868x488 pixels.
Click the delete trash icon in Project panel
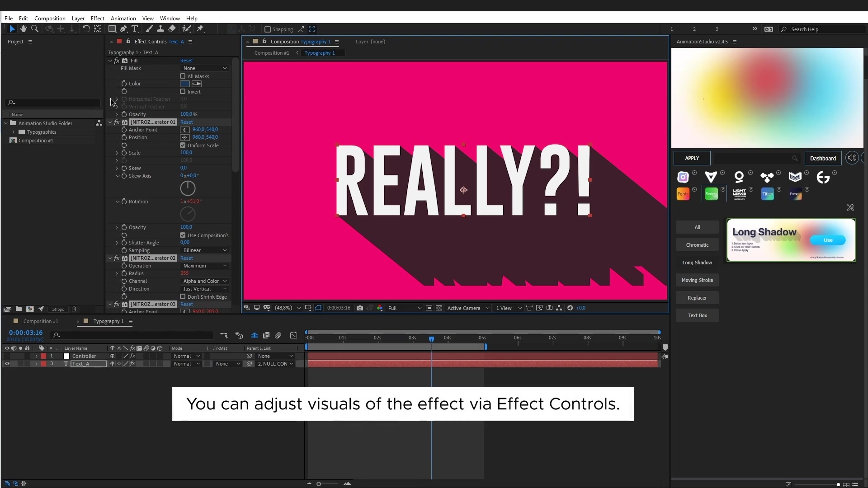(74, 309)
